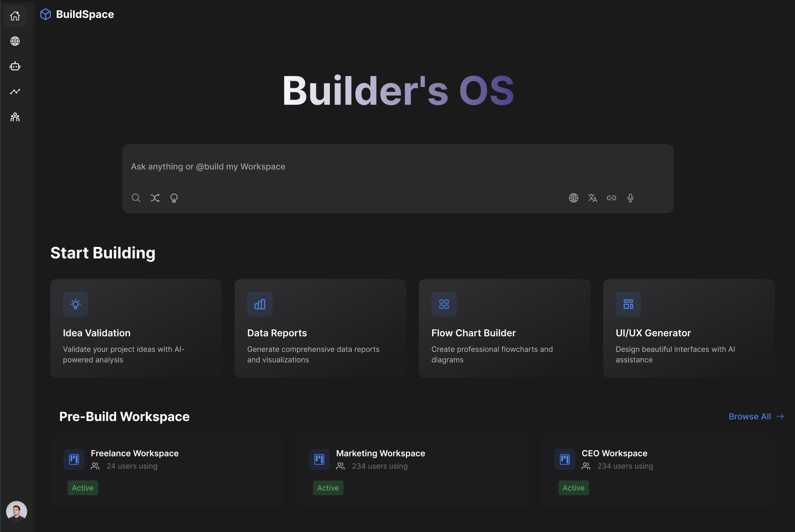The width and height of the screenshot is (795, 532).
Task: Open the team members icon in sidebar
Action: tap(15, 117)
